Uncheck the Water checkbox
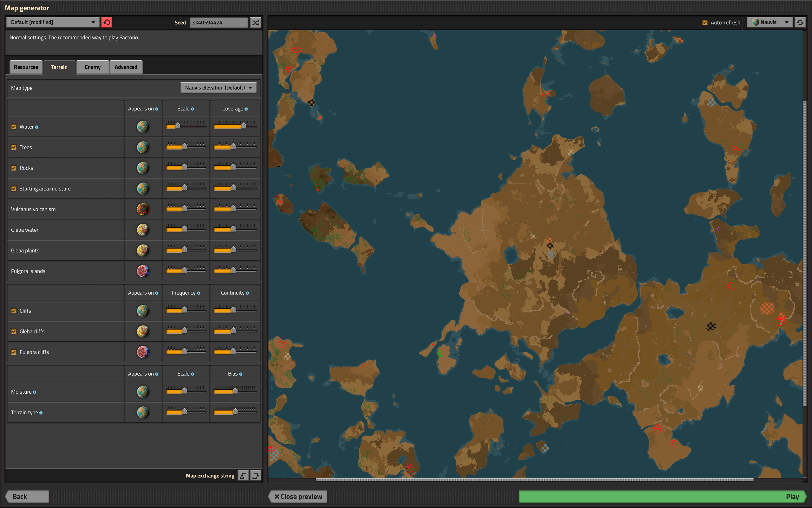This screenshot has height=508, width=812. pyautogui.click(x=14, y=127)
